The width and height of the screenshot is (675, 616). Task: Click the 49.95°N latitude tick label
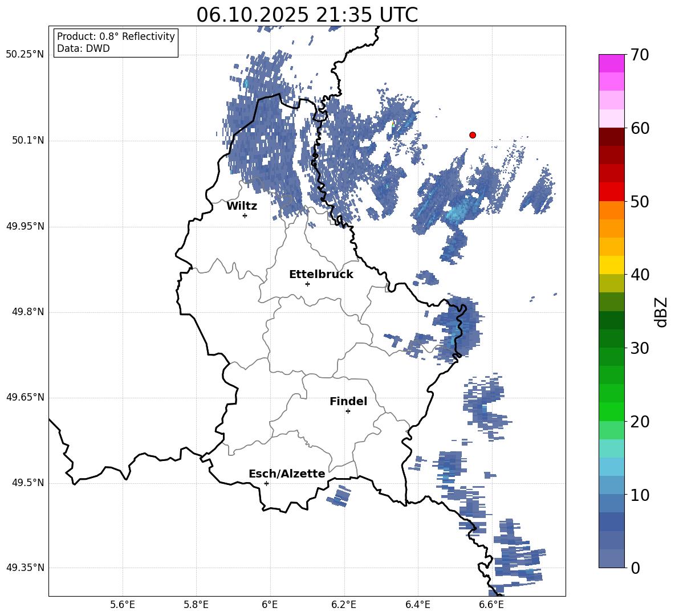[25, 226]
